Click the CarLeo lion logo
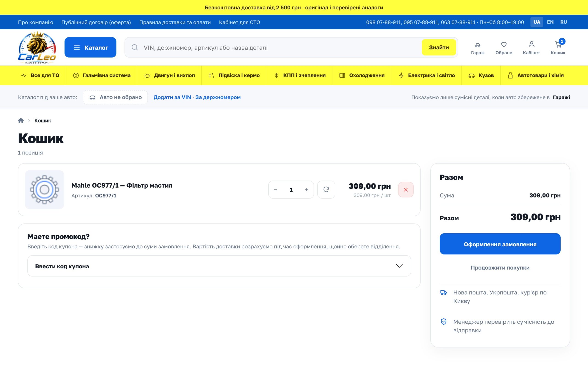This screenshot has height=367, width=588. tap(37, 47)
